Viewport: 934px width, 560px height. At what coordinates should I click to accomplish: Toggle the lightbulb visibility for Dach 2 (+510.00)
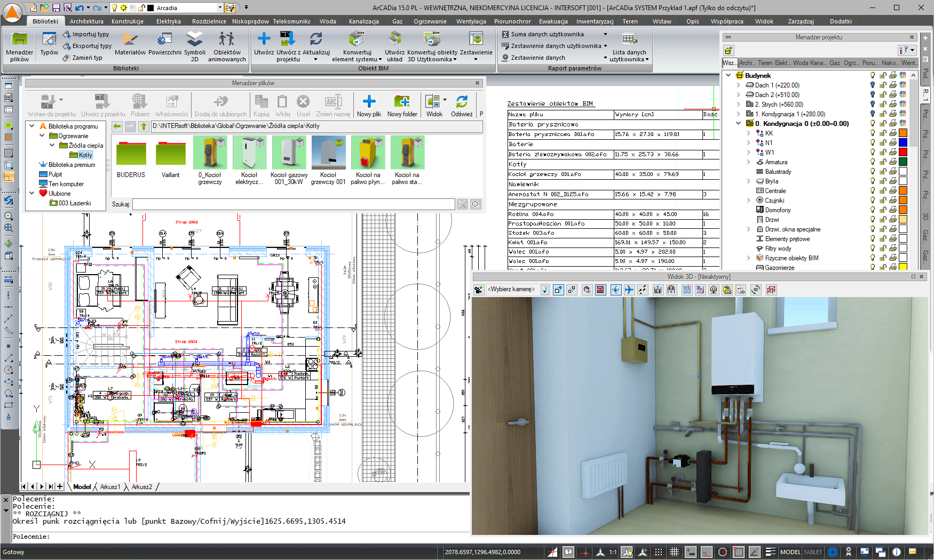click(x=873, y=95)
